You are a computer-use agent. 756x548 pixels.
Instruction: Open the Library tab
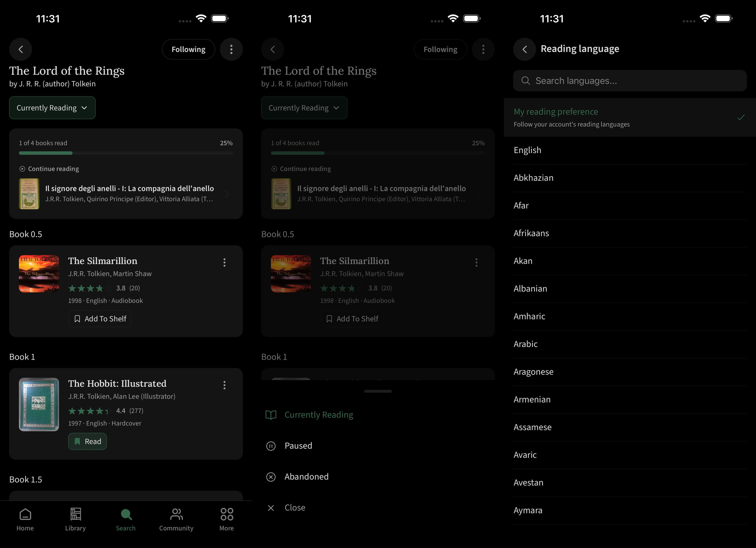tap(75, 519)
